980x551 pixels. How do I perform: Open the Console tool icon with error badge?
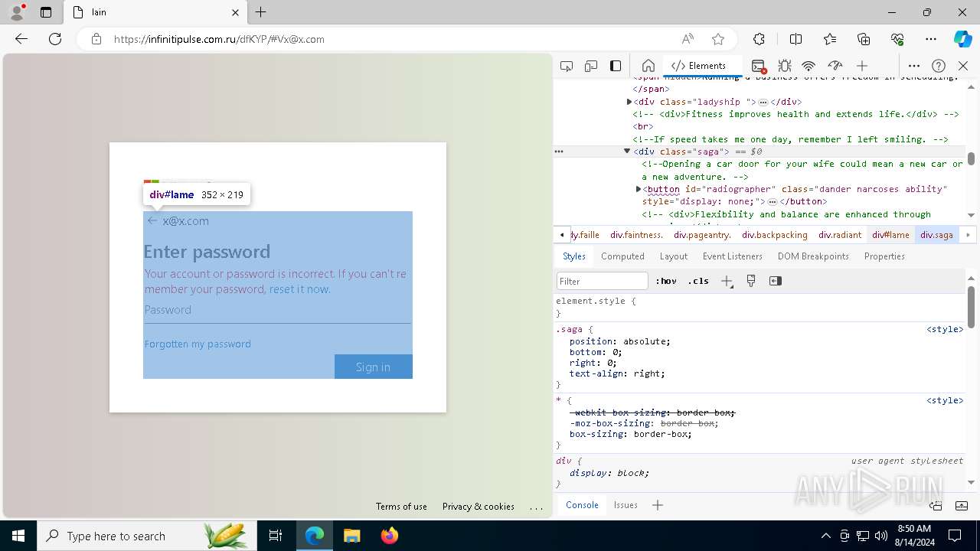point(758,66)
